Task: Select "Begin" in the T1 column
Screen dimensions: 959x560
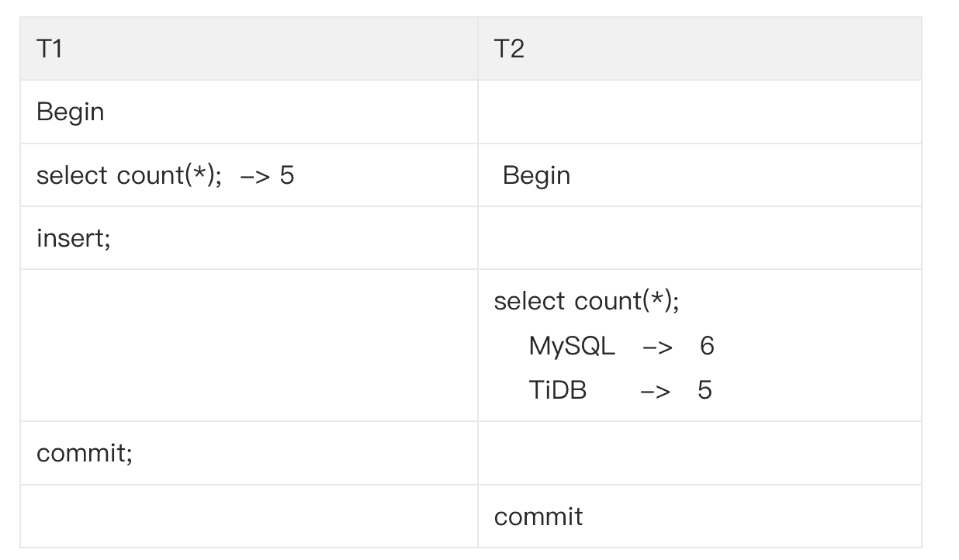Action: point(70,112)
